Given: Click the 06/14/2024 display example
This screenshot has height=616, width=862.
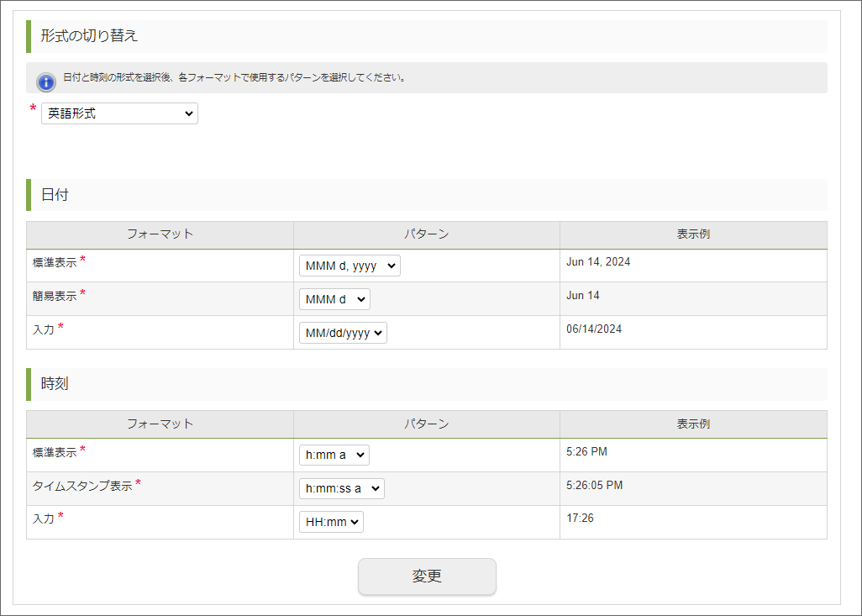Looking at the screenshot, I should (x=594, y=329).
